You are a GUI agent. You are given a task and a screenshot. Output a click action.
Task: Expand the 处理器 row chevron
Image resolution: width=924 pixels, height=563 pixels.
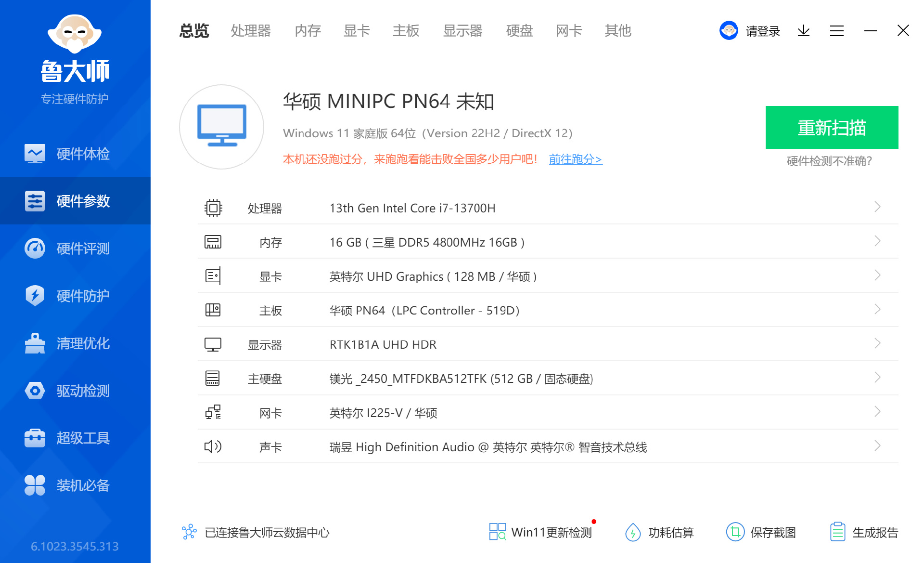pyautogui.click(x=877, y=207)
